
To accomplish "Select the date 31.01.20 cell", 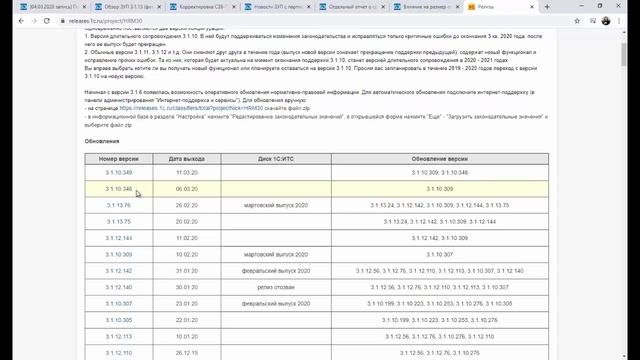I will click(x=187, y=271).
